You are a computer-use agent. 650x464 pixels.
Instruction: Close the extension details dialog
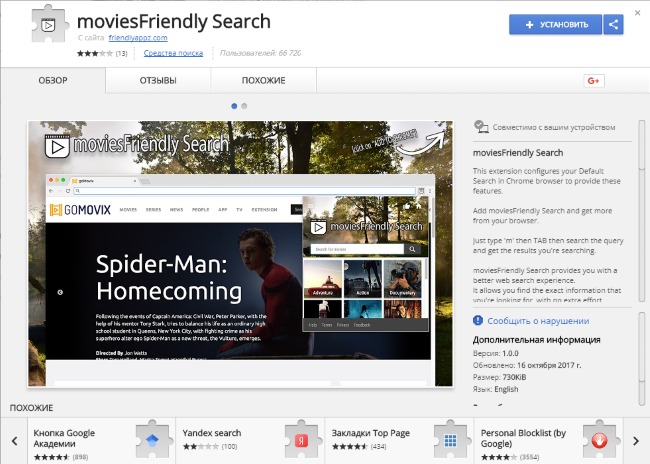click(x=637, y=13)
